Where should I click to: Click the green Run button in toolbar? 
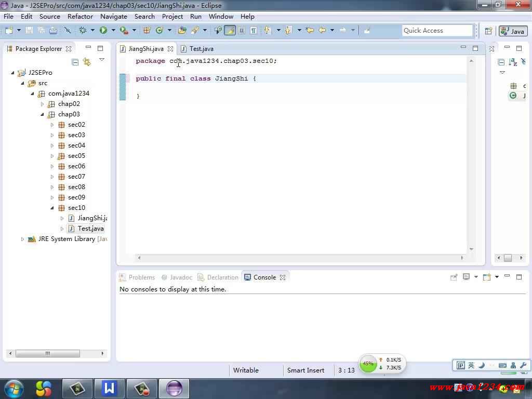[103, 31]
